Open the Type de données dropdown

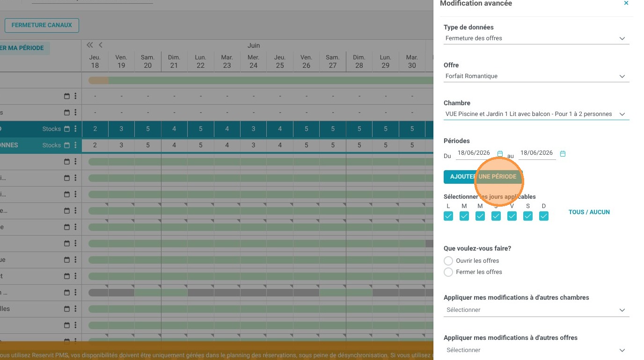click(536, 38)
